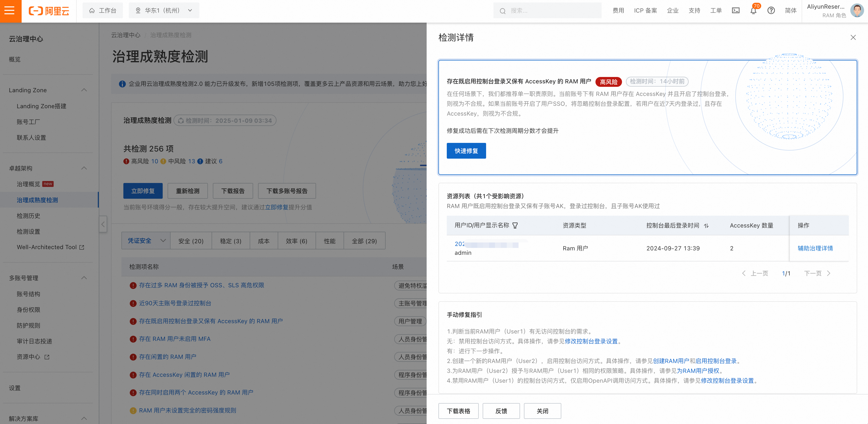Open the 存在 RAM 用户未启用 MFA check item

(174, 339)
